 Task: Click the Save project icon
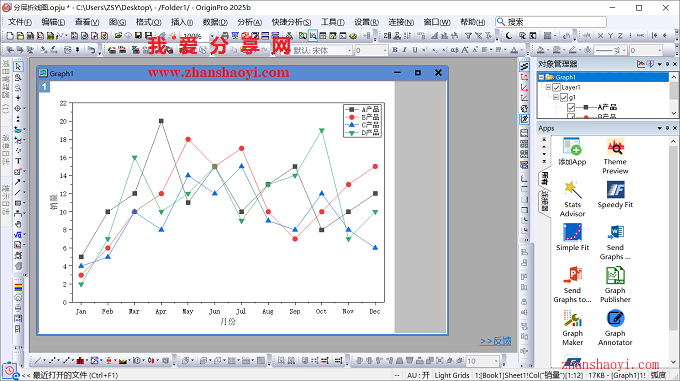coord(138,36)
